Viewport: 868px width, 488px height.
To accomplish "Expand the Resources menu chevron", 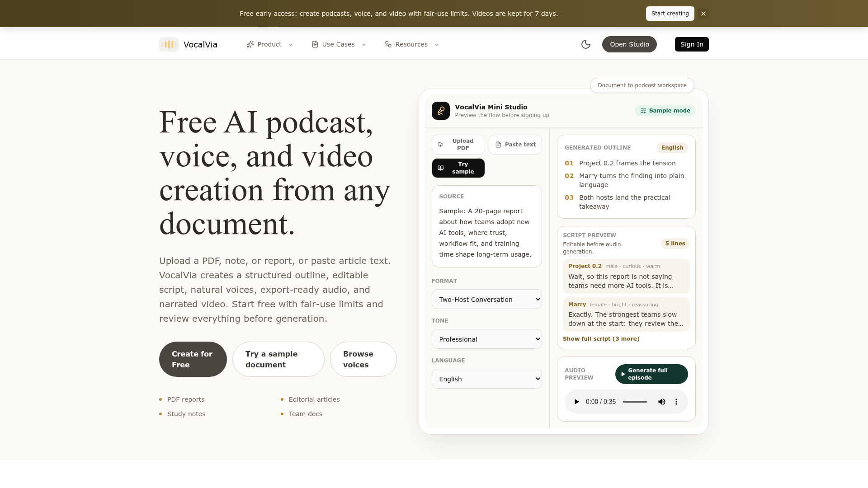I will 437,44.
